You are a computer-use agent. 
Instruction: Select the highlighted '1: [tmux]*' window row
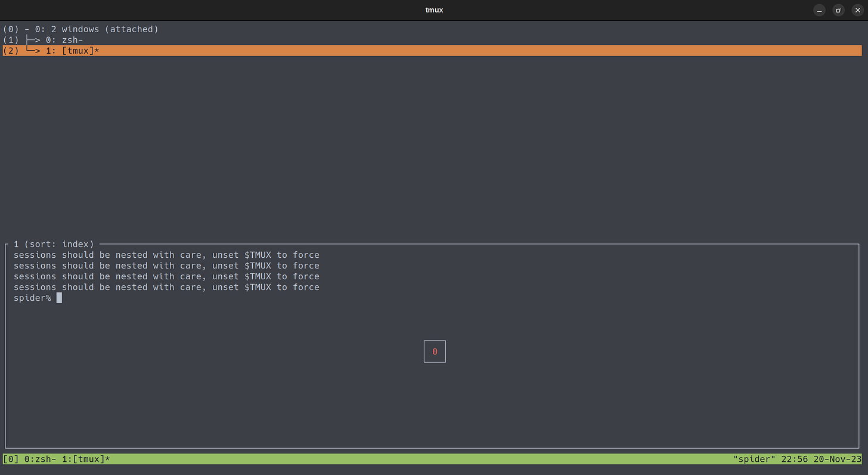432,51
